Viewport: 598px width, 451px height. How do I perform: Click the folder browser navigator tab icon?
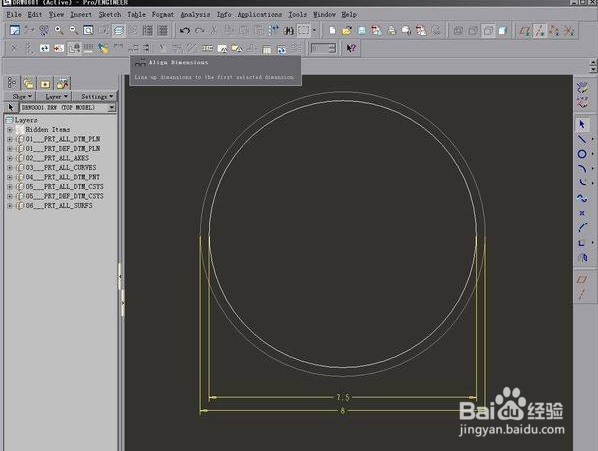pos(29,83)
